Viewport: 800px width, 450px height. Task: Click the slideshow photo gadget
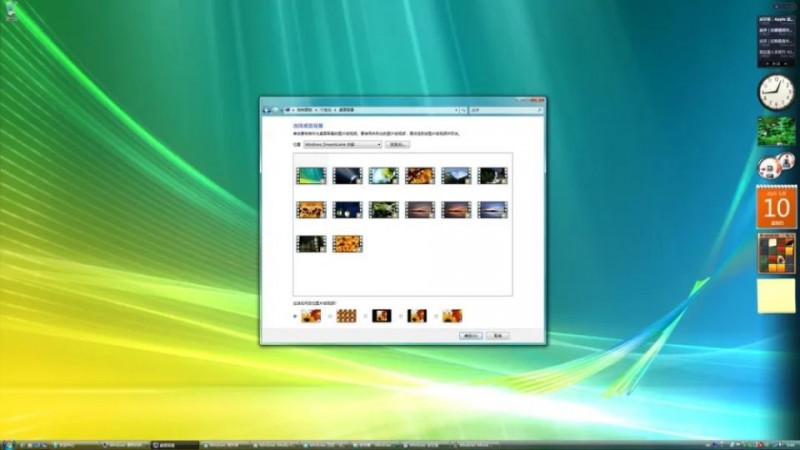[x=776, y=131]
